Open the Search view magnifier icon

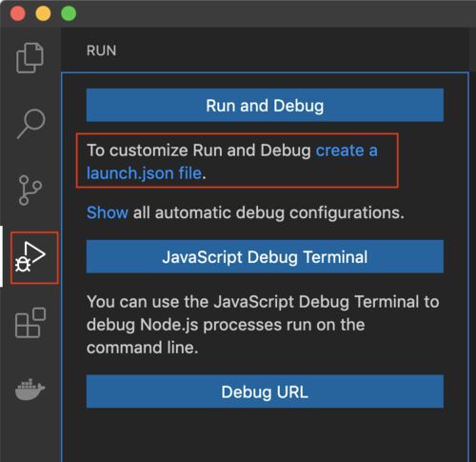tap(30, 124)
